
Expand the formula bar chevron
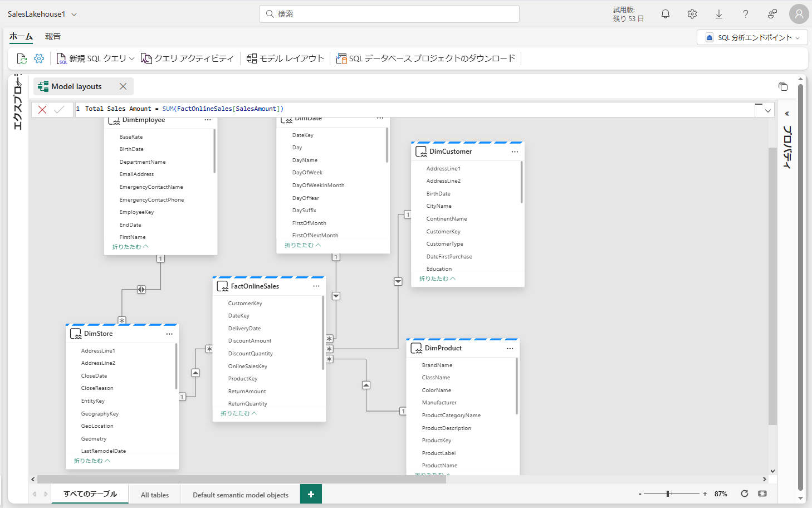click(768, 111)
